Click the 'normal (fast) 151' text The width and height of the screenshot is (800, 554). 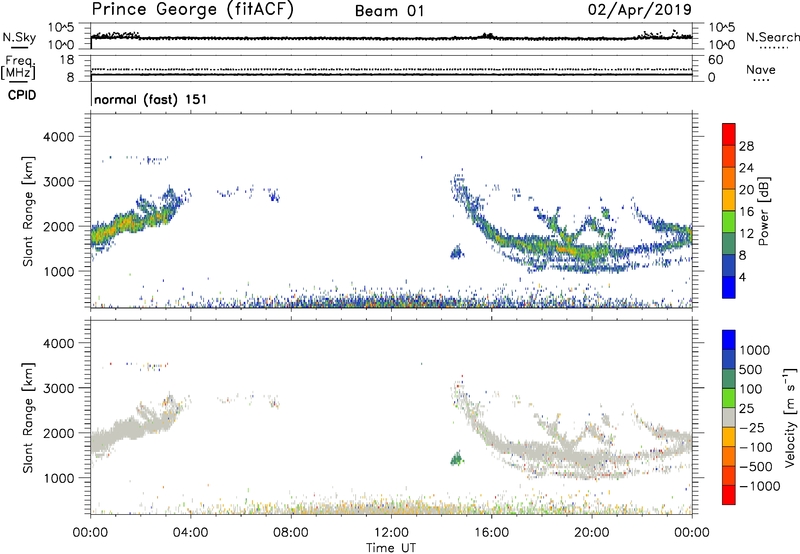point(151,99)
